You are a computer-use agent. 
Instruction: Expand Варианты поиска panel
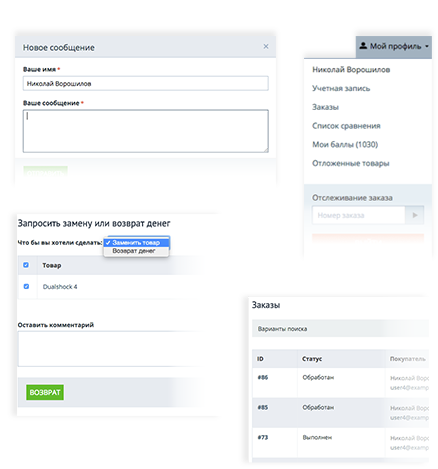click(x=340, y=329)
